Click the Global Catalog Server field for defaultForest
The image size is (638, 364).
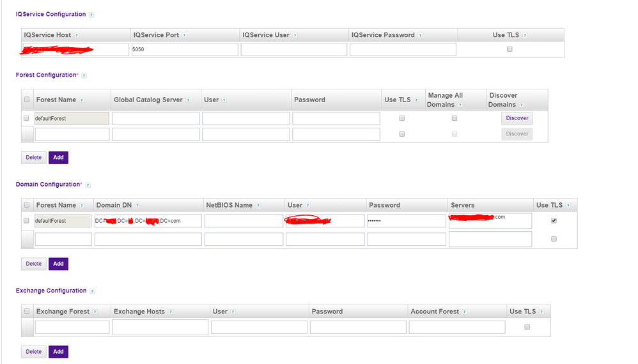[x=155, y=119]
